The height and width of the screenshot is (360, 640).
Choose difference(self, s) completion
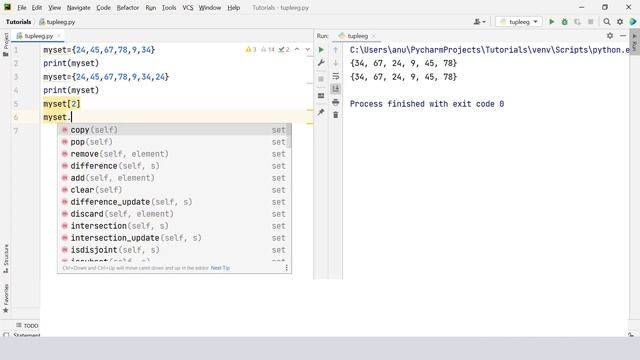click(173, 166)
